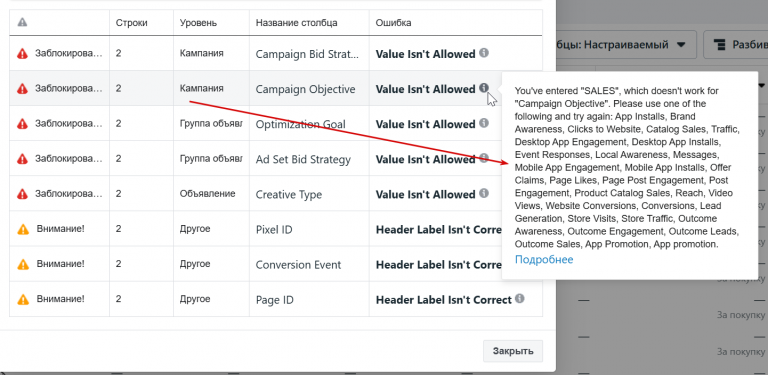Click orange warning icon in Pixel ID row

point(23,229)
